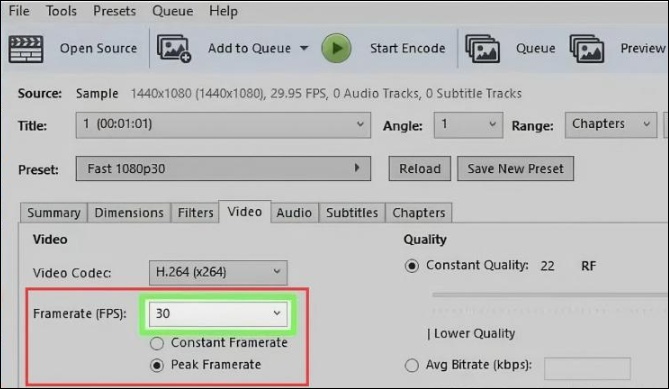Screen dimensions: 669x389
Task: Click the Reload button
Action: pos(419,168)
